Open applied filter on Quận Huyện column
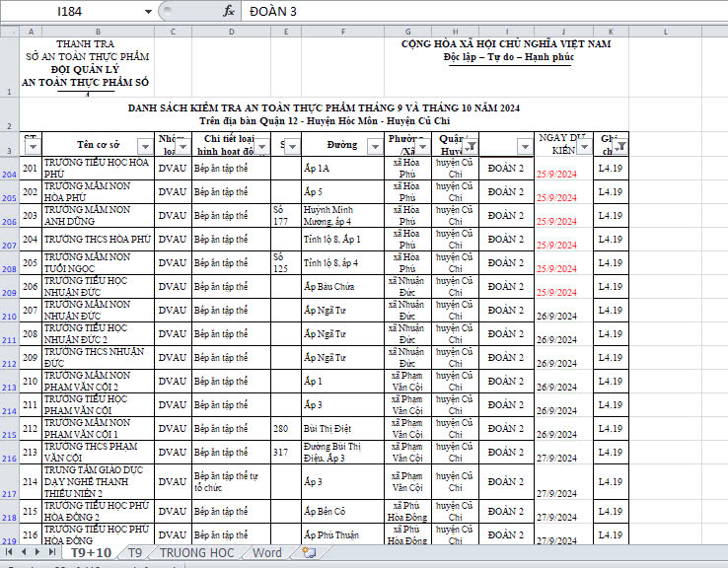The height and width of the screenshot is (568, 728). (x=470, y=147)
